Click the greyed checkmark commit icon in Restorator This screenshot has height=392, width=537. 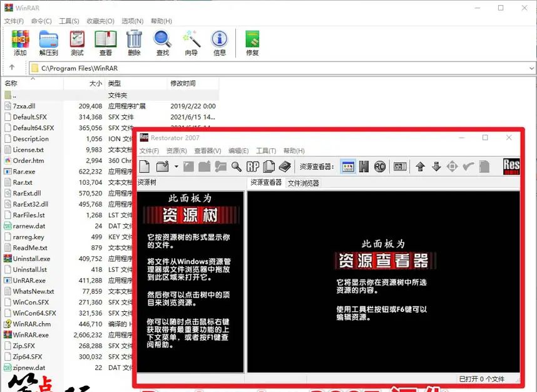468,167
